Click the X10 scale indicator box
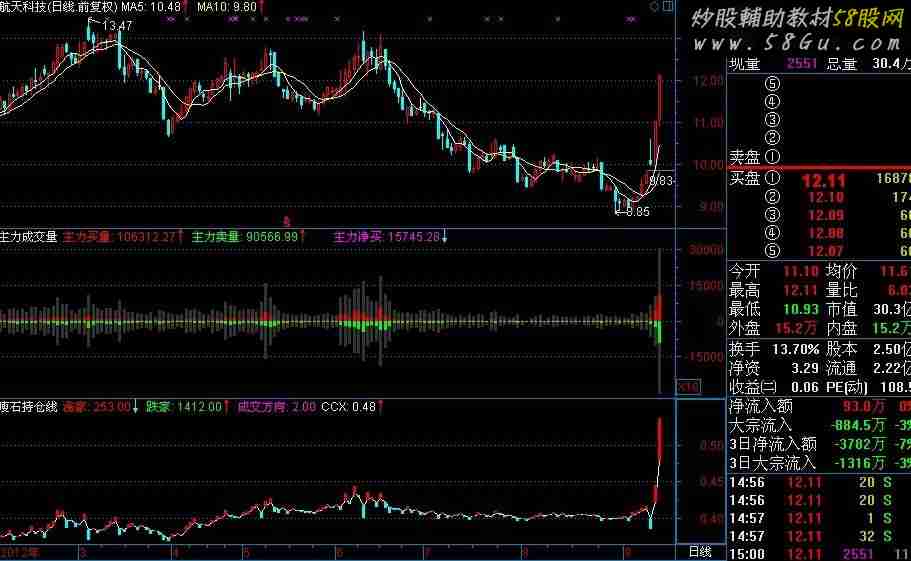The width and height of the screenshot is (911, 561). tap(687, 386)
